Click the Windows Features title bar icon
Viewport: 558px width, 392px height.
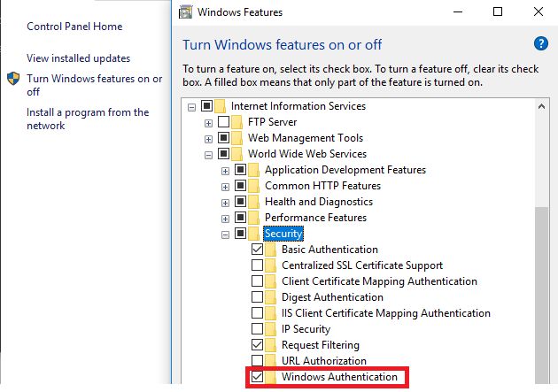tap(185, 12)
